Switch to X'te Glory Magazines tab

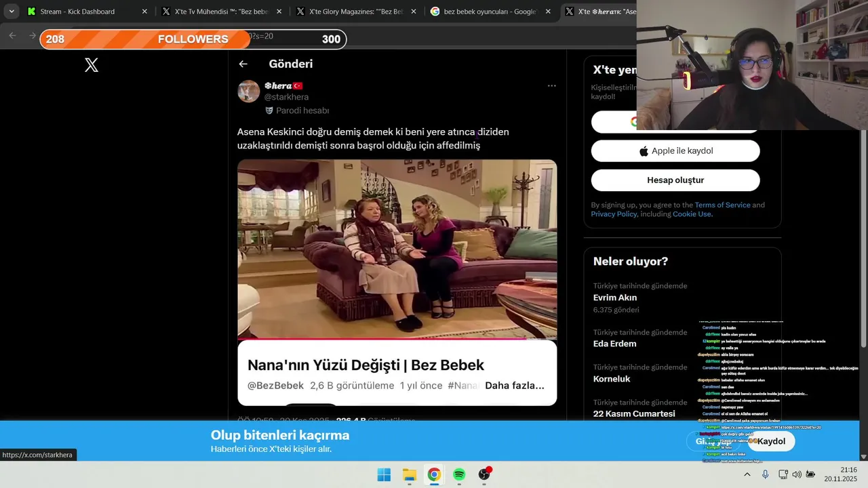[x=355, y=12]
